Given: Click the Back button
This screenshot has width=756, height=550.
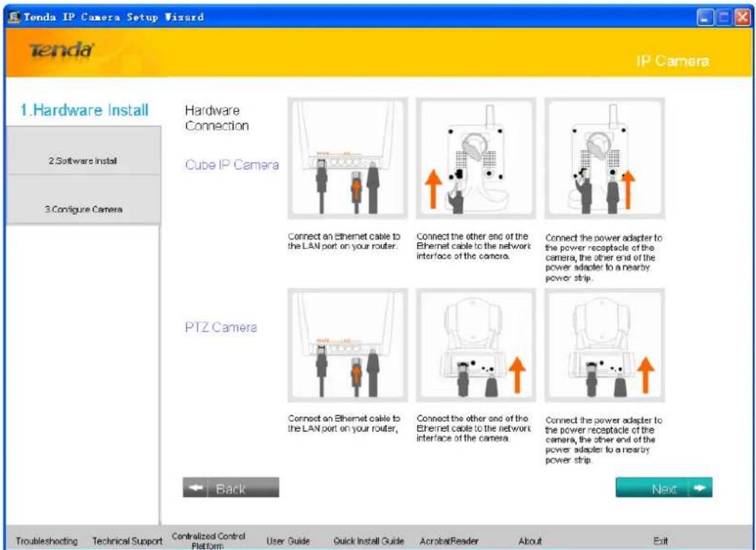Looking at the screenshot, I should click(231, 487).
